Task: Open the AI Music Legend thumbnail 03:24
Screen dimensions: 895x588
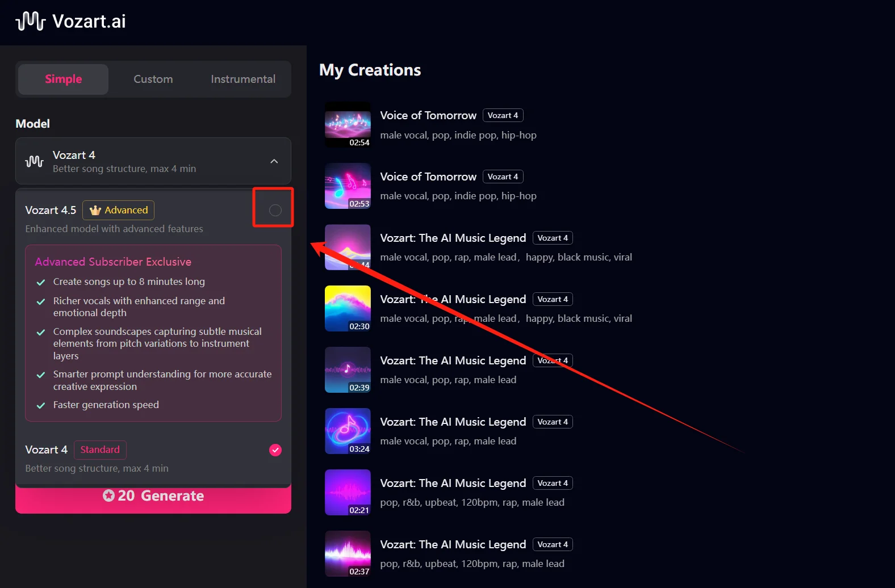Action: (x=348, y=431)
